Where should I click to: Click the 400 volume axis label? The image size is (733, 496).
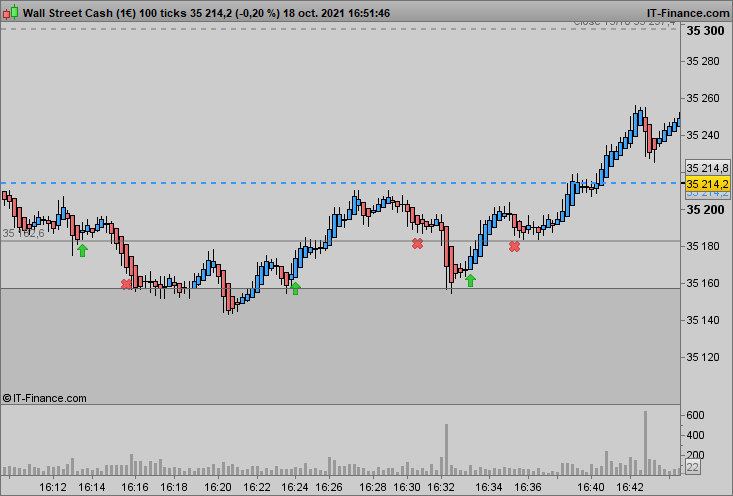point(695,435)
